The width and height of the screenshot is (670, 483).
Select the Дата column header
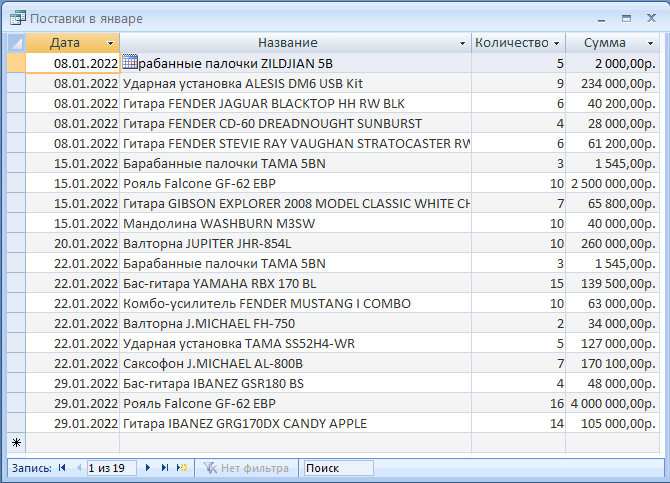tap(73, 43)
